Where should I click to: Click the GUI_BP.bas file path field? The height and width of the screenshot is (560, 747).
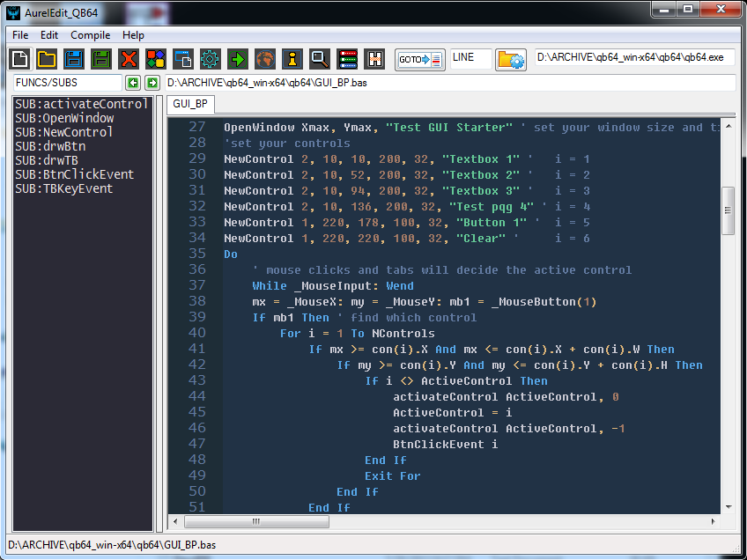click(450, 83)
